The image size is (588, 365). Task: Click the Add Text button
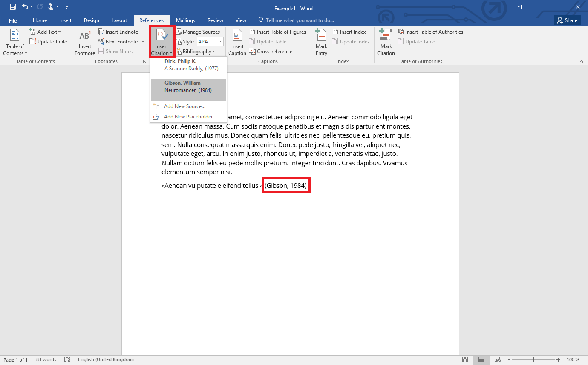coord(45,32)
